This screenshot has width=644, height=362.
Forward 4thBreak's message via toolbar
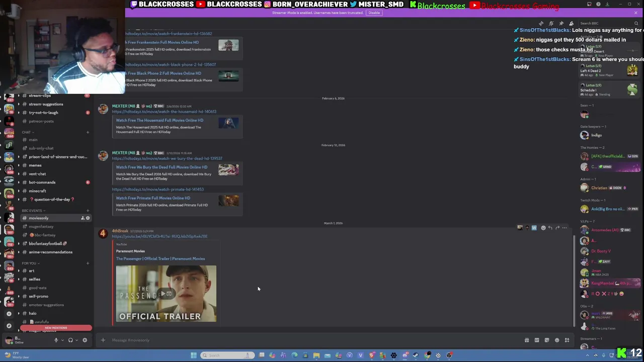click(x=557, y=228)
